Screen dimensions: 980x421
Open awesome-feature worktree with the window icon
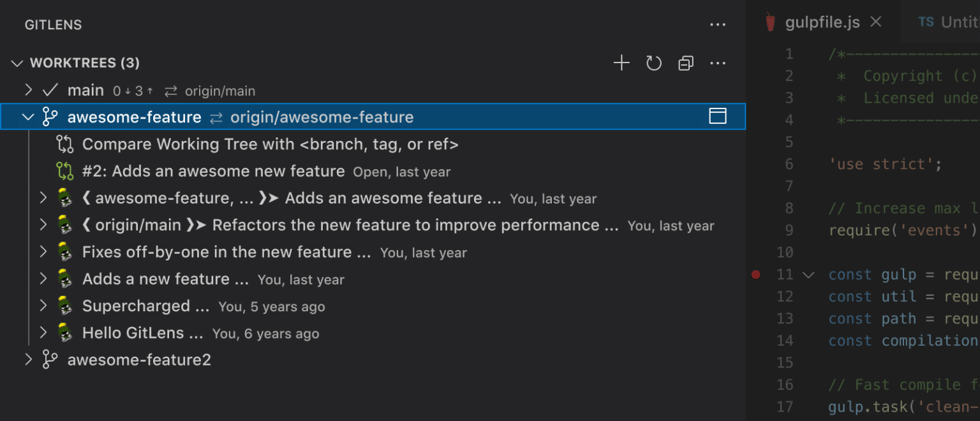click(x=718, y=116)
